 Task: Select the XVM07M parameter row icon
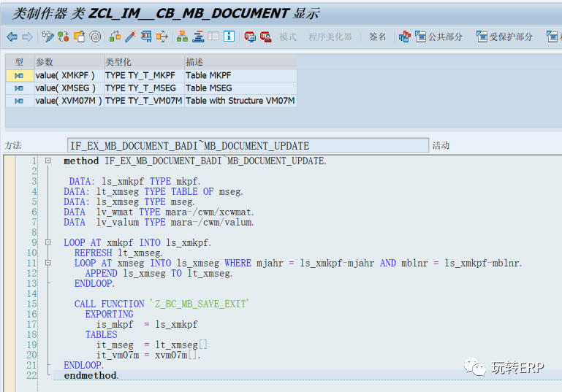[19, 101]
